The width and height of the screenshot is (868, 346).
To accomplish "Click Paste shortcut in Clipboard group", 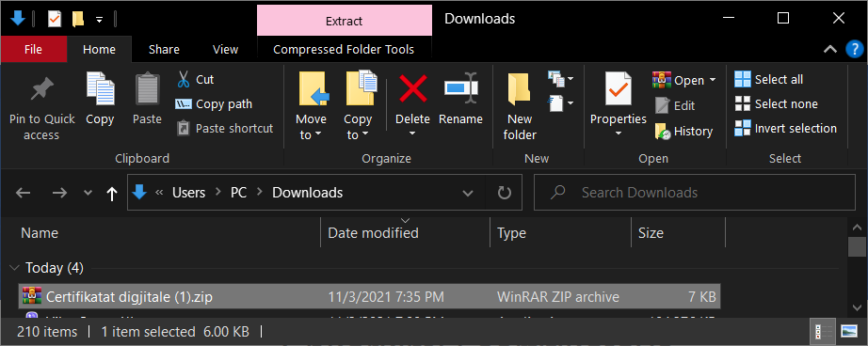I will (x=225, y=128).
